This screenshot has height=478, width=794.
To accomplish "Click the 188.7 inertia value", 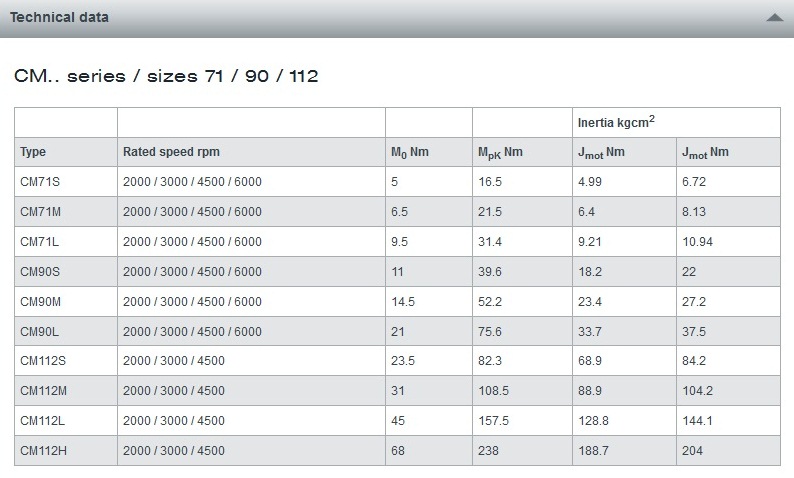I will pyautogui.click(x=593, y=451).
